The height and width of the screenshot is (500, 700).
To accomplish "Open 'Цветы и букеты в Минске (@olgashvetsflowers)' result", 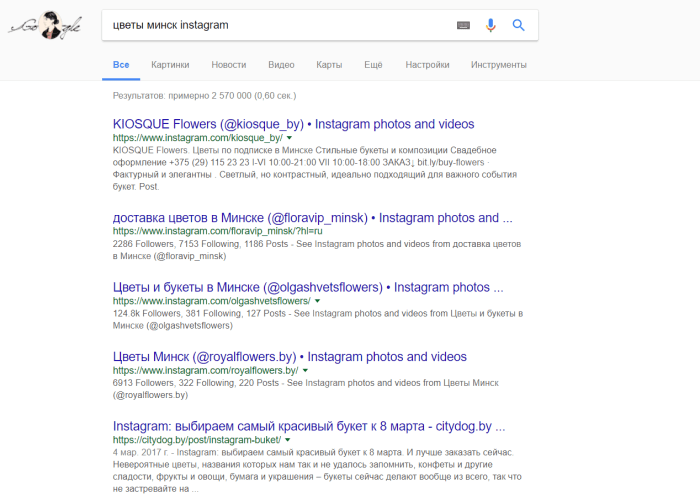I will pyautogui.click(x=308, y=287).
